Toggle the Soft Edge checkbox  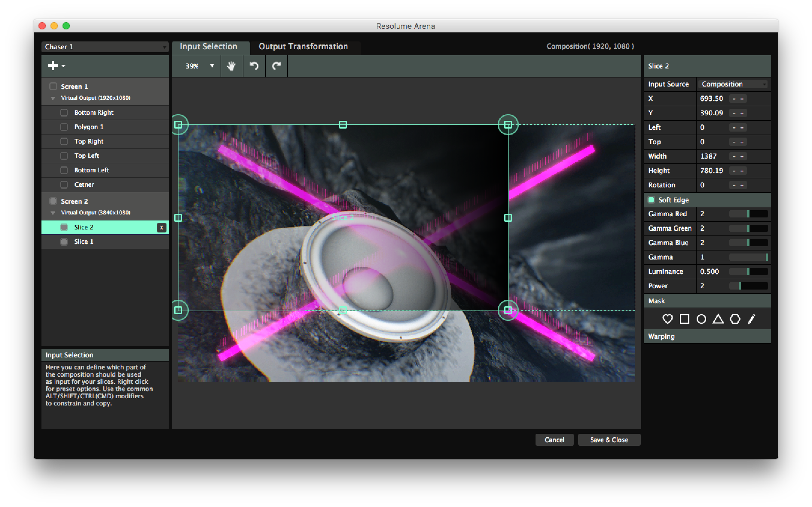coord(651,200)
